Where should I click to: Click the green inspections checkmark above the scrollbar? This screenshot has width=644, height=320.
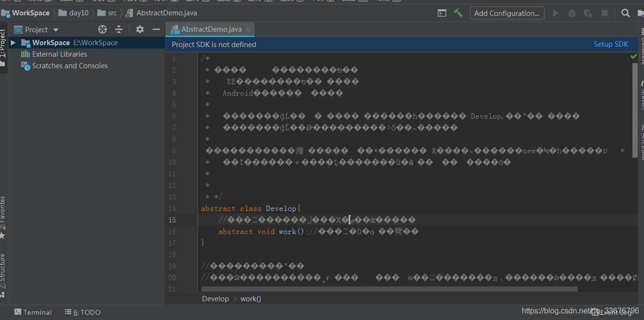coord(633,56)
